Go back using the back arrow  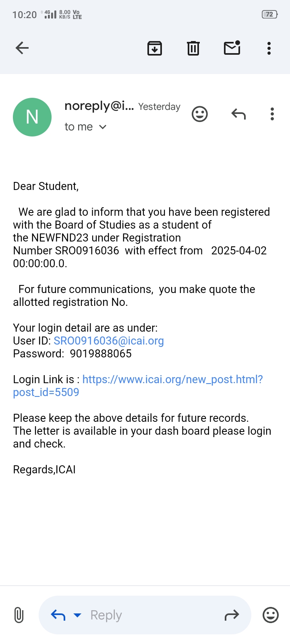point(22,48)
